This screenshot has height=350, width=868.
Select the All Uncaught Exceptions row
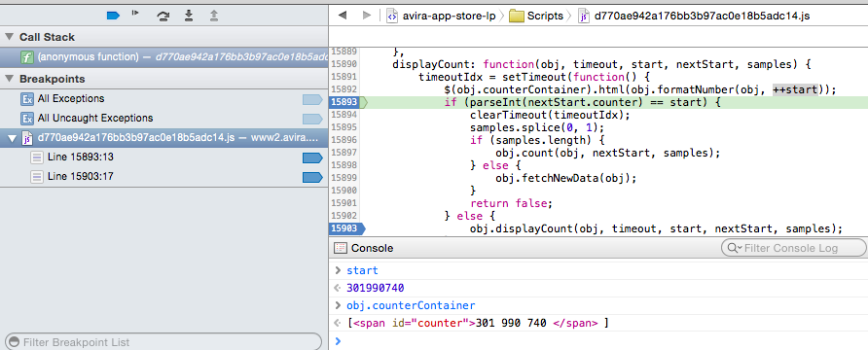[x=163, y=119]
